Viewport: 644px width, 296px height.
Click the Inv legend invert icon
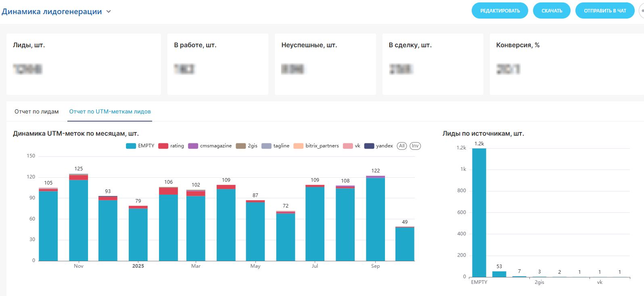[415, 146]
